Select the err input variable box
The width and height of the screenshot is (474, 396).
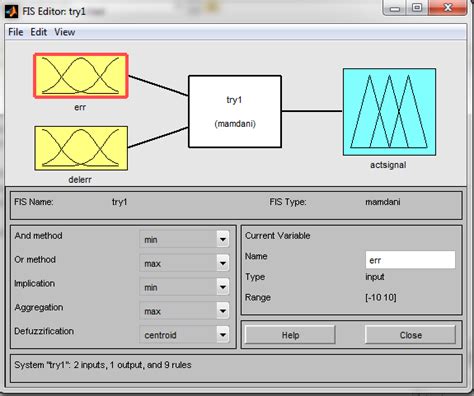[x=81, y=76]
